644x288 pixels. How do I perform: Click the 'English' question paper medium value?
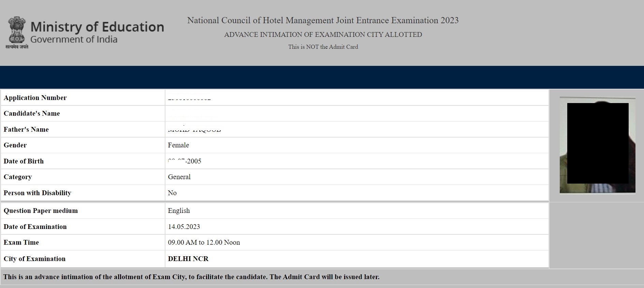pyautogui.click(x=179, y=211)
